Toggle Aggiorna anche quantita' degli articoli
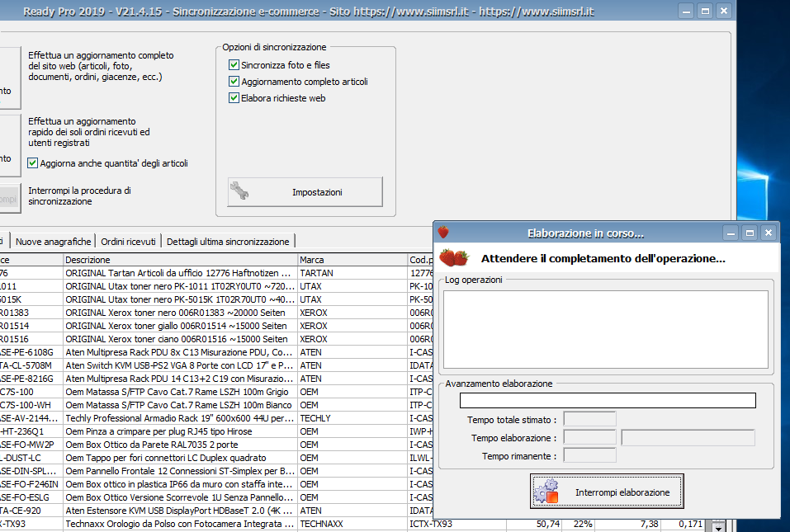Image resolution: width=790 pixels, height=532 pixels. point(33,163)
